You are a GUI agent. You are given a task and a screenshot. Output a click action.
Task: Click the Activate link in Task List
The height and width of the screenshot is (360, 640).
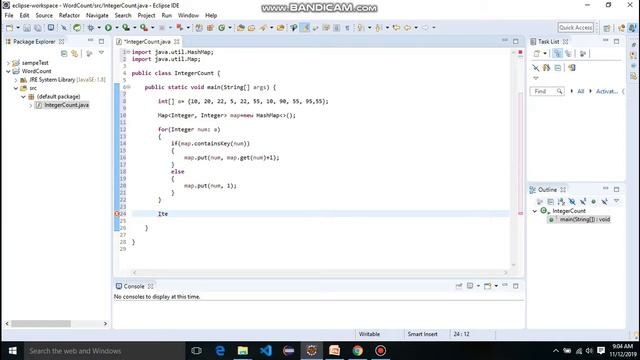pyautogui.click(x=607, y=91)
